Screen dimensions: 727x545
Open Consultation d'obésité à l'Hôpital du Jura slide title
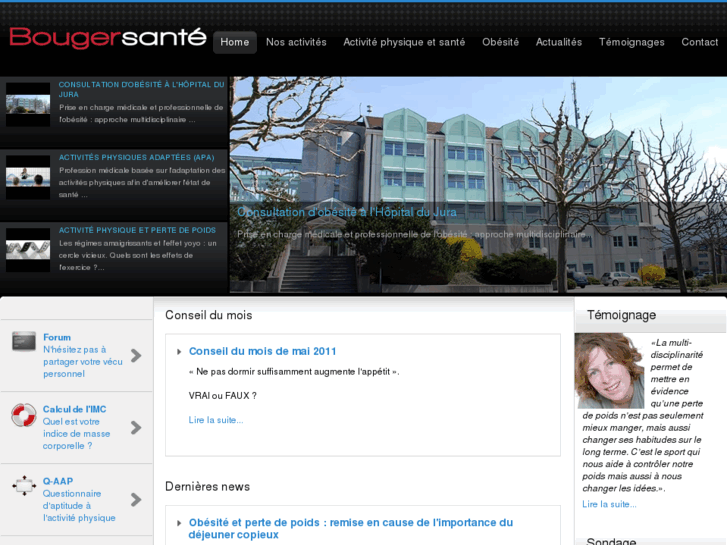point(141,90)
